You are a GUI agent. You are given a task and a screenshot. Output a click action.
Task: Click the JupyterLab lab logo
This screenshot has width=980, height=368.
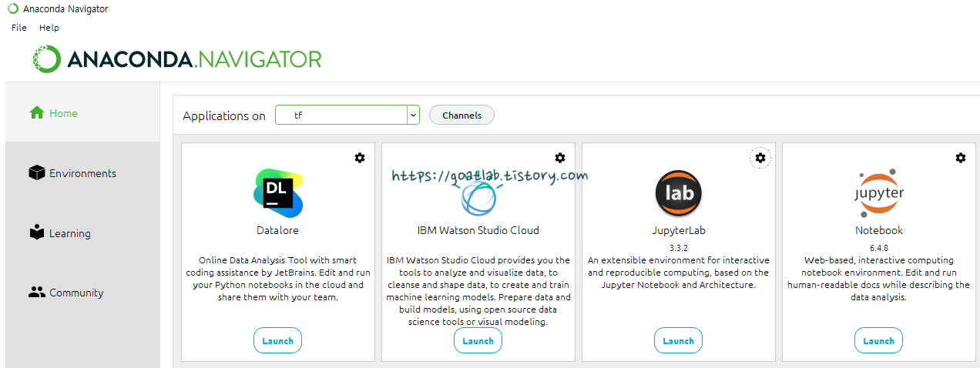coord(679,193)
